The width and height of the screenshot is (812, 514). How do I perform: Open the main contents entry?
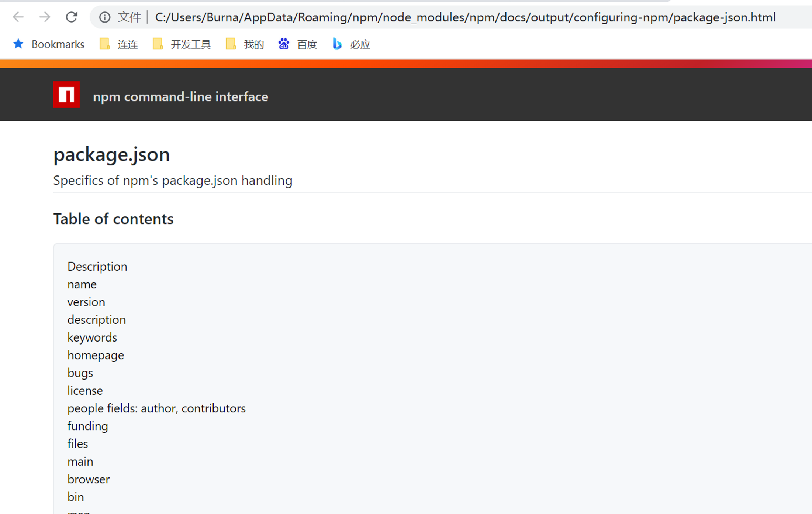(80, 462)
